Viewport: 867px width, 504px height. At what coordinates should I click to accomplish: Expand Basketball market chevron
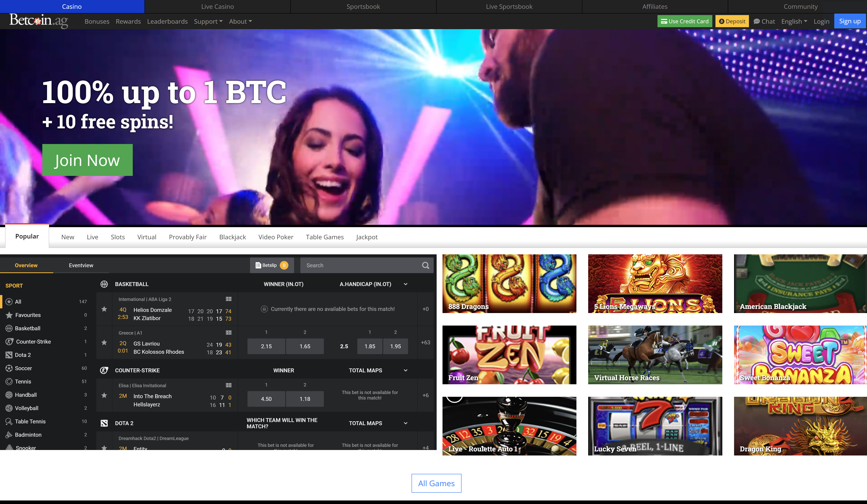coord(406,284)
